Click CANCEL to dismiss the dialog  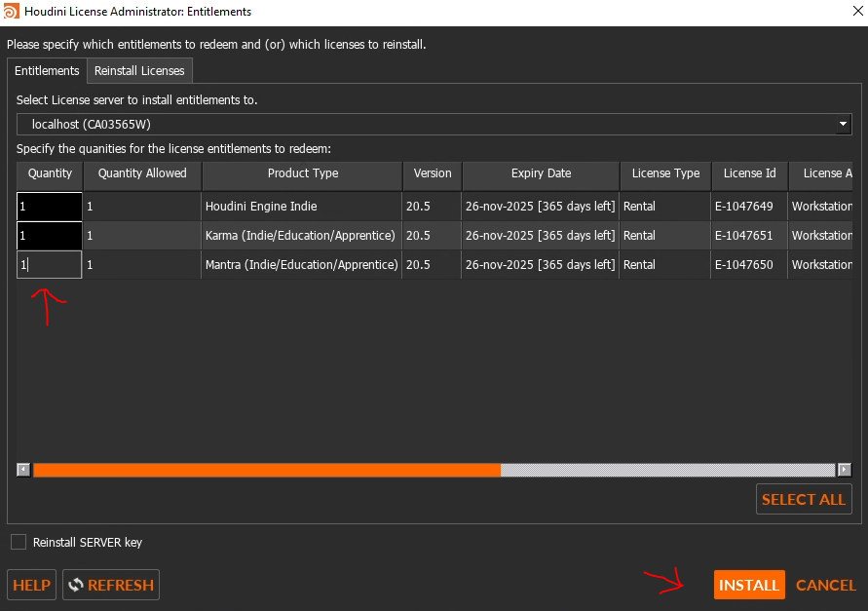tap(825, 585)
